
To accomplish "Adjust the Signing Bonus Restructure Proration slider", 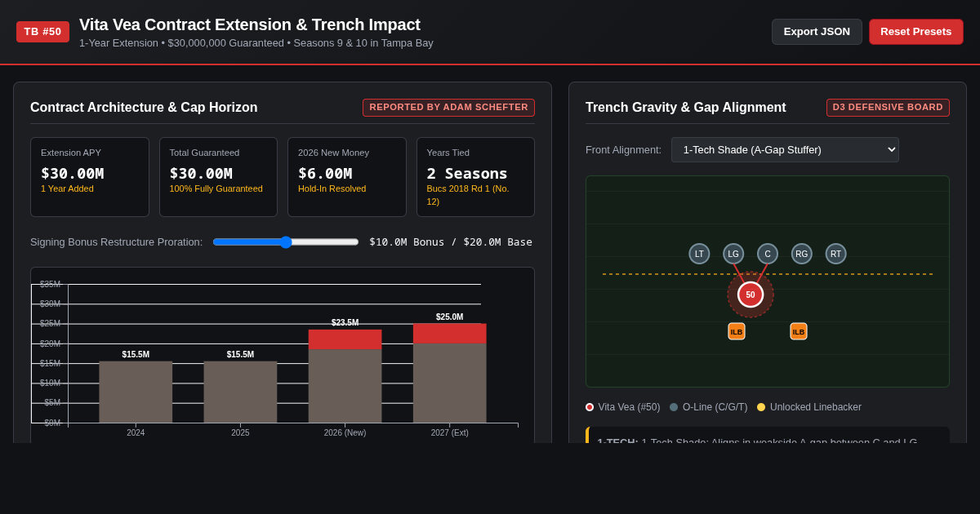I will (286, 241).
